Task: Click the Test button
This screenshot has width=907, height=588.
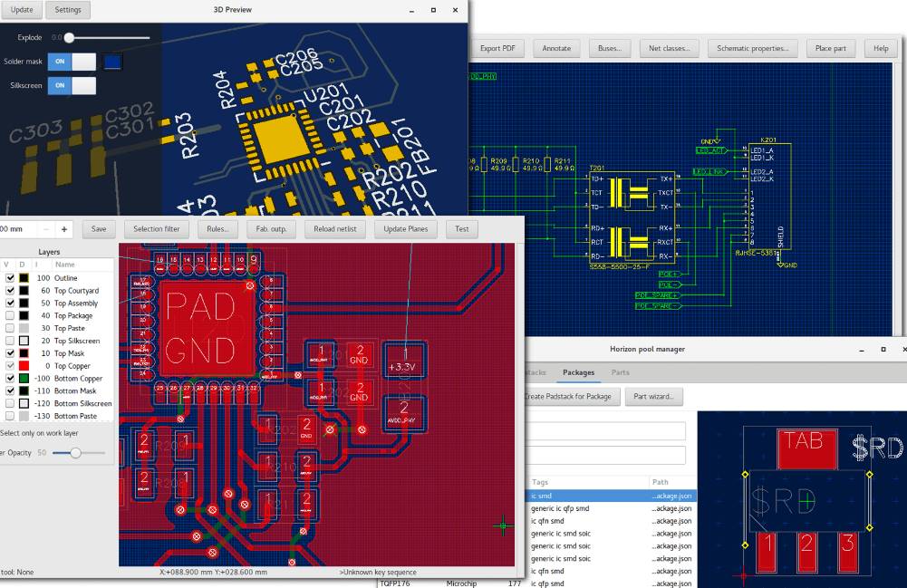Action: [461, 229]
